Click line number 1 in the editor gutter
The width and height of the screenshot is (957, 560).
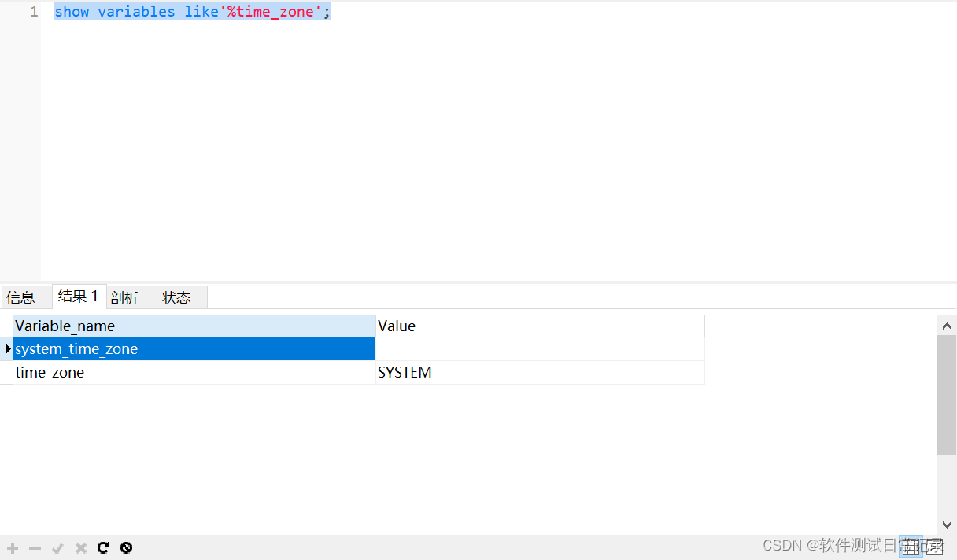(34, 12)
